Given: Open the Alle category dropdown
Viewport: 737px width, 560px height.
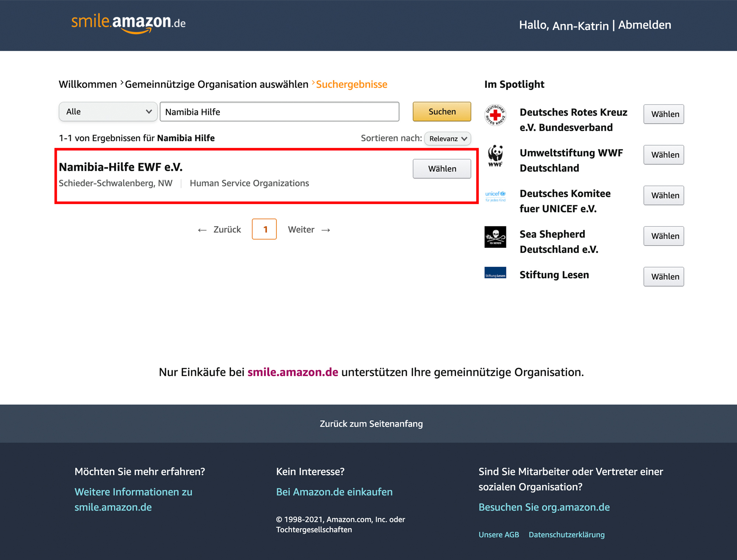Looking at the screenshot, I should click(x=108, y=112).
